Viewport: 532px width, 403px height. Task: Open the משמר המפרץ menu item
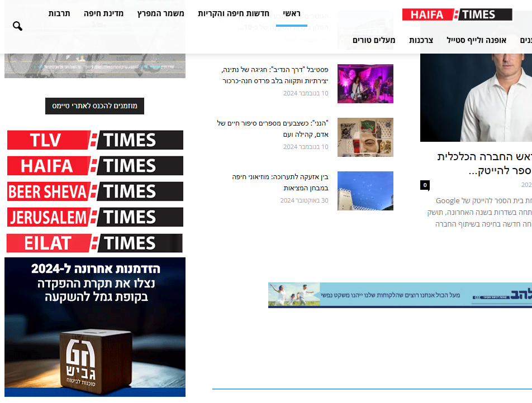point(161,13)
